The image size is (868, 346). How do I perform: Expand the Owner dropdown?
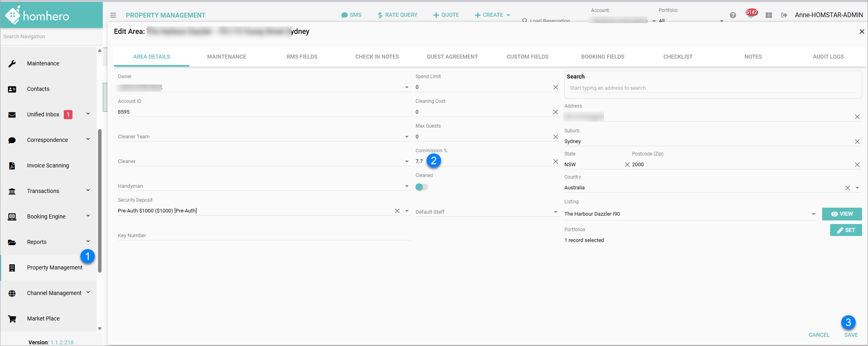[x=407, y=87]
